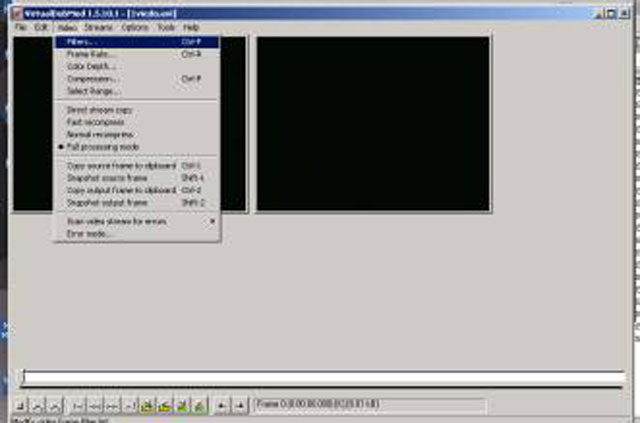Image resolution: width=640 pixels, height=423 pixels.
Task: Open the Tools menu
Action: 166,27
